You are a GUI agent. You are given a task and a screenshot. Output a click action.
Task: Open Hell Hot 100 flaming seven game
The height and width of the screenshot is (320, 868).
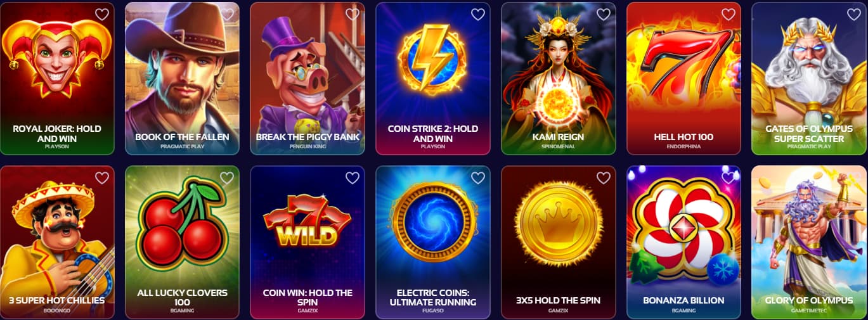tap(683, 79)
